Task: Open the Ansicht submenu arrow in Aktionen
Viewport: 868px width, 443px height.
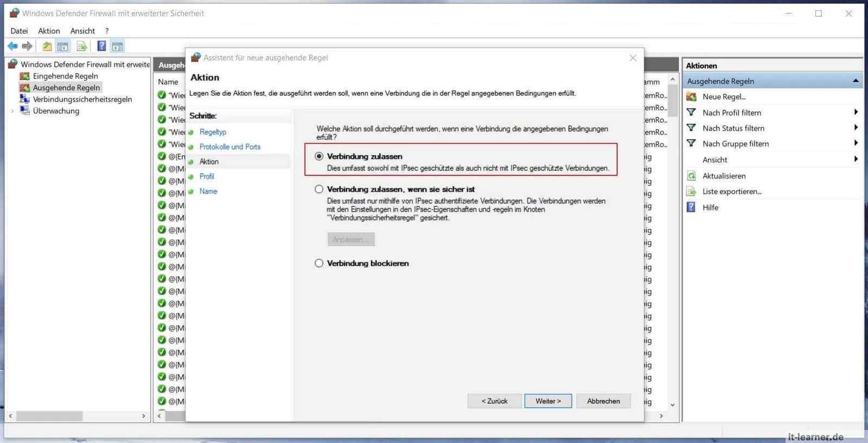Action: click(x=856, y=159)
